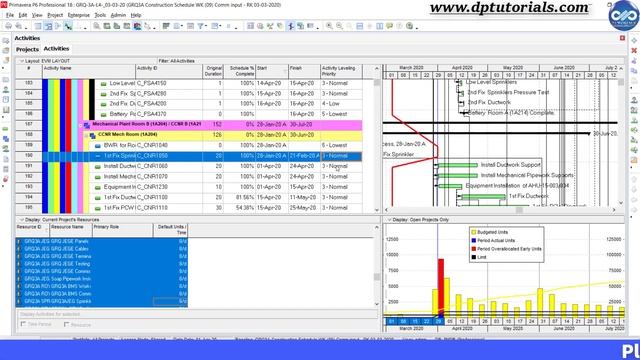Select the '4 - Low' priority cell
This screenshot has height=360, width=640.
tap(341, 104)
